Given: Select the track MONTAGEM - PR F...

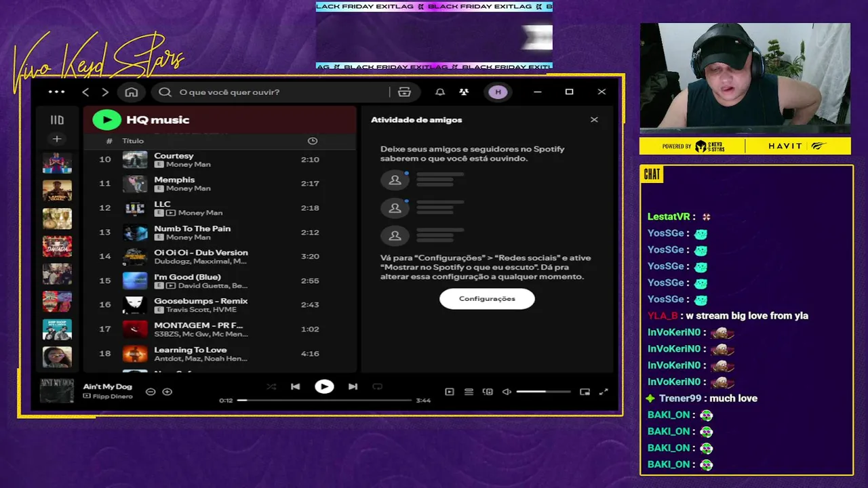Looking at the screenshot, I should click(x=219, y=329).
